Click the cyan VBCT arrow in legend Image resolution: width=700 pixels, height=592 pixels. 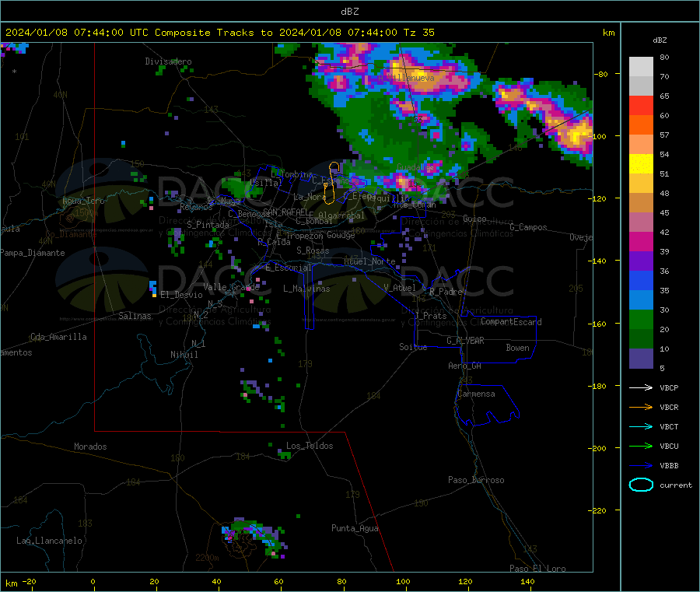click(641, 426)
